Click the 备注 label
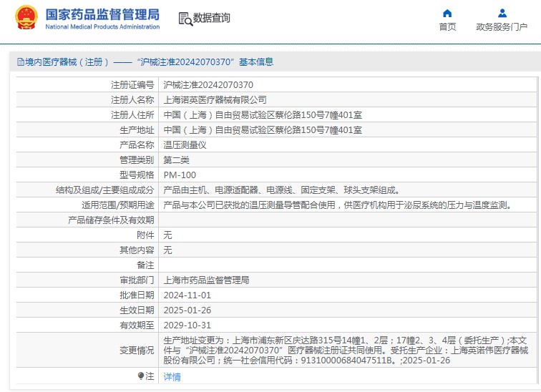Image resolution: width=541 pixels, height=392 pixels. (145, 265)
